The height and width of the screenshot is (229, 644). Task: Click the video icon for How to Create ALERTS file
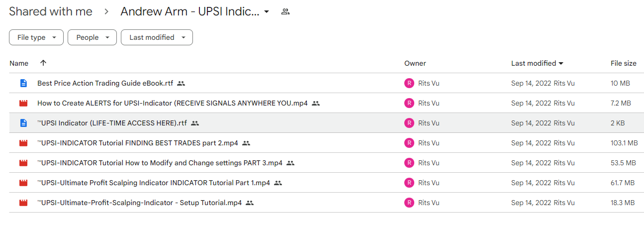coord(23,103)
